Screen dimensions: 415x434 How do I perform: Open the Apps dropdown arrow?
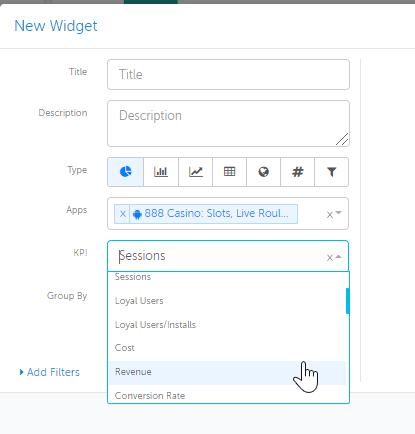(x=339, y=213)
